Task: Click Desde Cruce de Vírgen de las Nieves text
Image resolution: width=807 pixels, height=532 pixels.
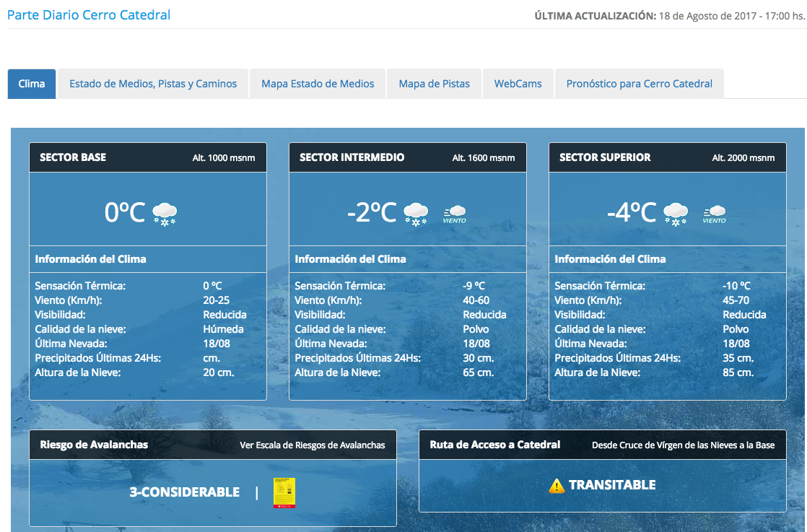Action: coord(683,445)
